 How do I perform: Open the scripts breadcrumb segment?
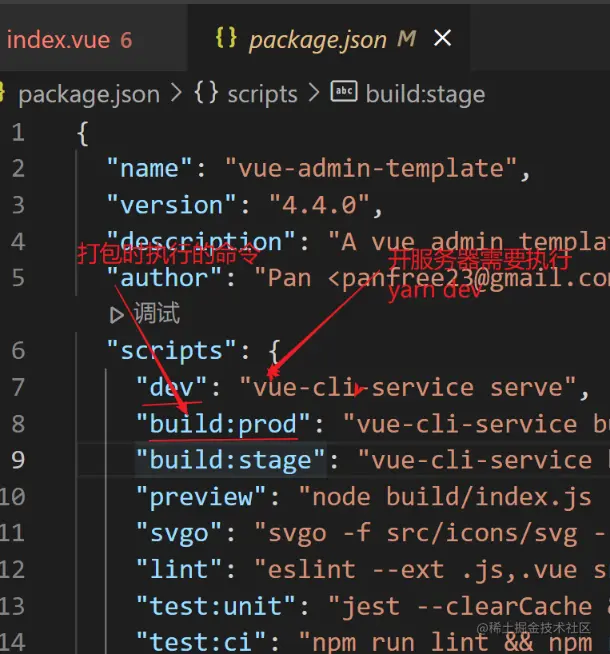[x=262, y=94]
